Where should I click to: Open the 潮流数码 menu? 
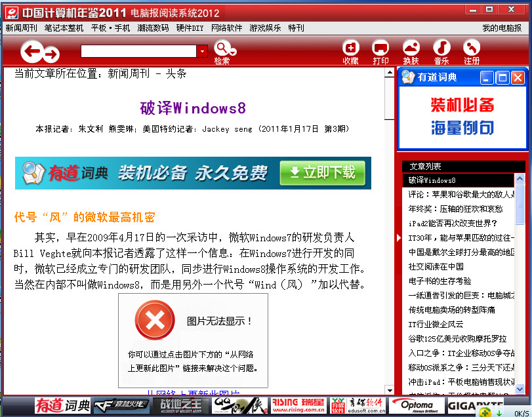[x=153, y=28]
